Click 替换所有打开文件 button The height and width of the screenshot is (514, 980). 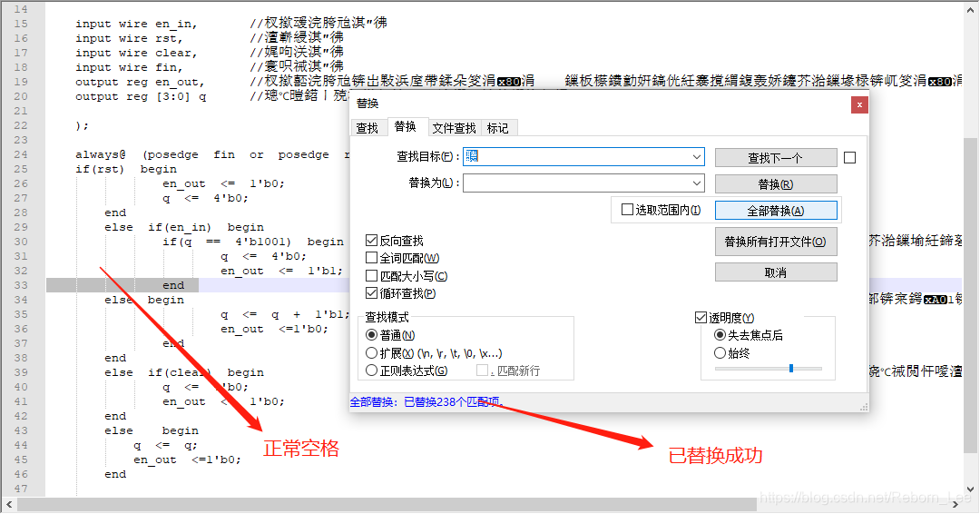coord(776,242)
